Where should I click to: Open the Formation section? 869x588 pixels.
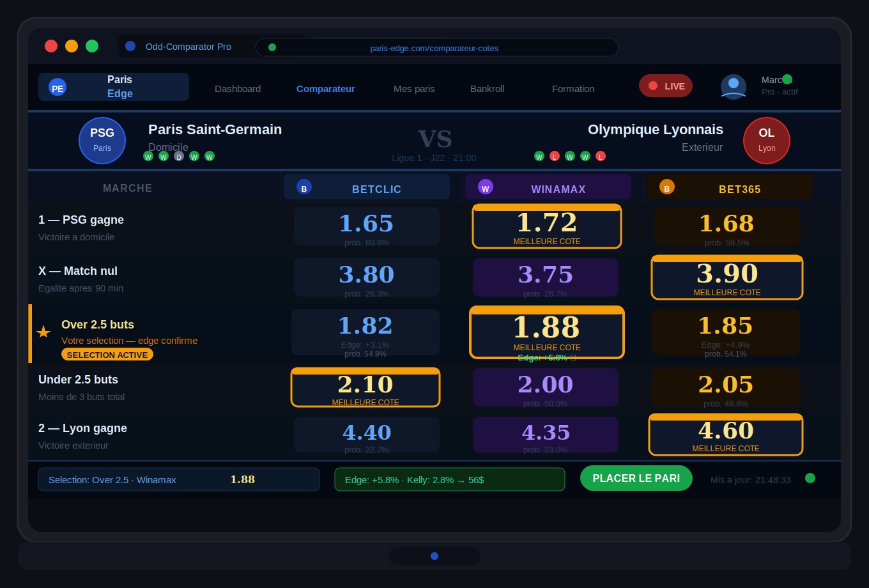pyautogui.click(x=573, y=89)
